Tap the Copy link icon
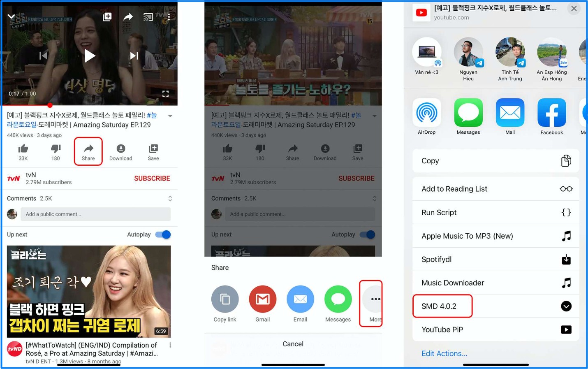Viewport: 588px width, 369px height. [225, 299]
